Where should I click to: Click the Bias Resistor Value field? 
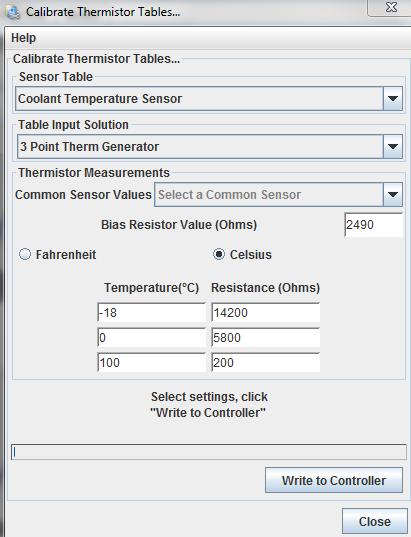[373, 225]
